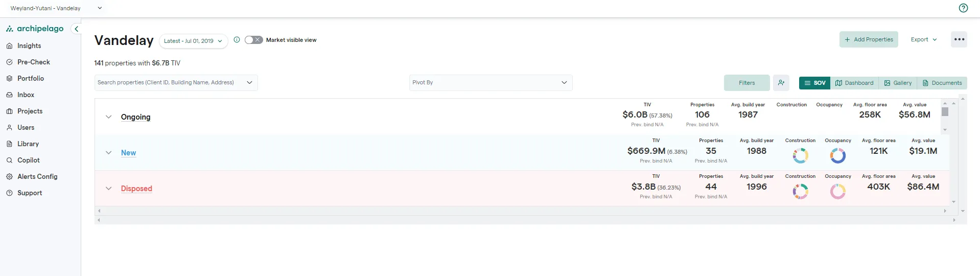Open the Pivot By dropdown

coord(491,82)
